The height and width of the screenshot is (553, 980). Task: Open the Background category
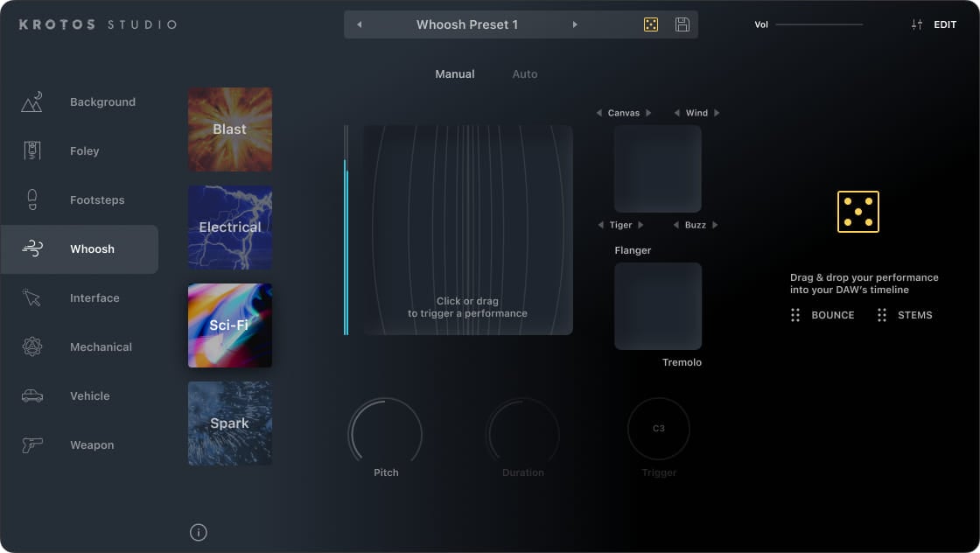pyautogui.click(x=102, y=101)
